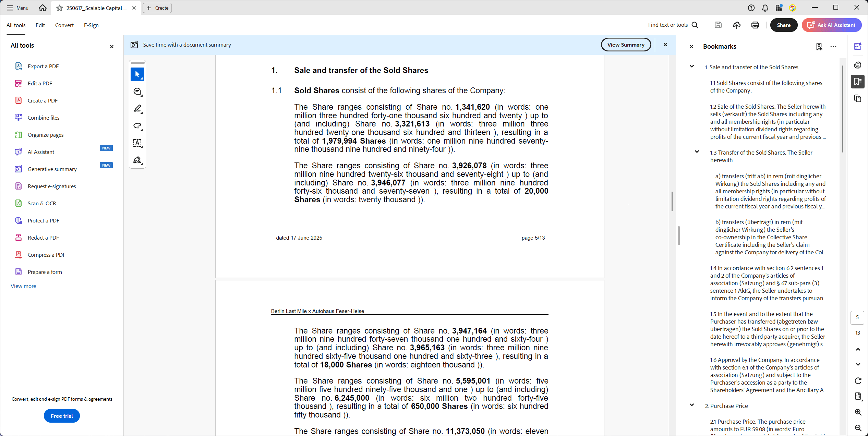Screen dimensions: 868x436
Task: Open the Edit tab
Action: pyautogui.click(x=40, y=25)
